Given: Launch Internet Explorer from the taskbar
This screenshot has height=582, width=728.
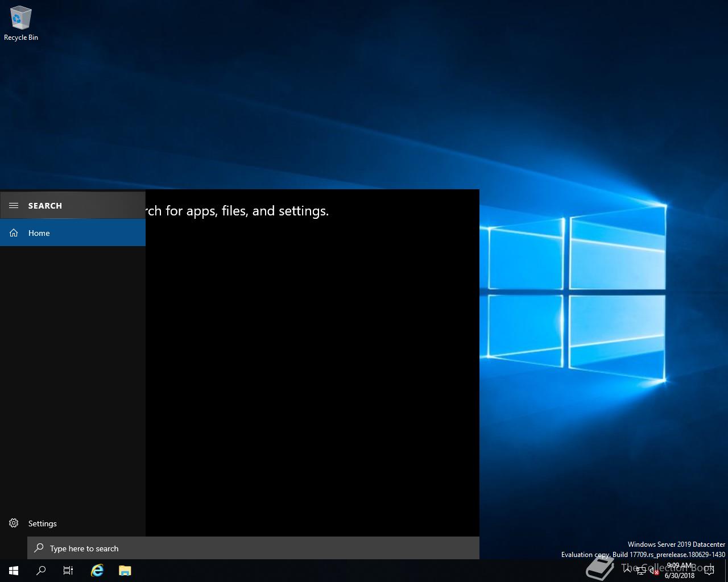Looking at the screenshot, I should pyautogui.click(x=97, y=571).
